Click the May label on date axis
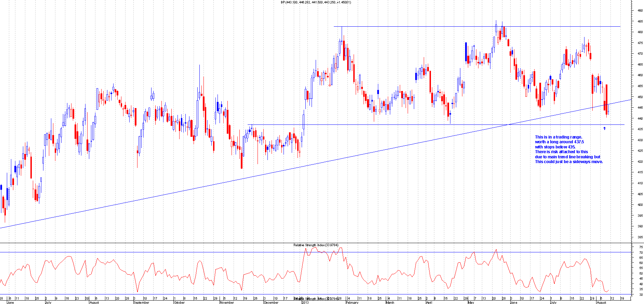The image size is (644, 304). [471, 302]
